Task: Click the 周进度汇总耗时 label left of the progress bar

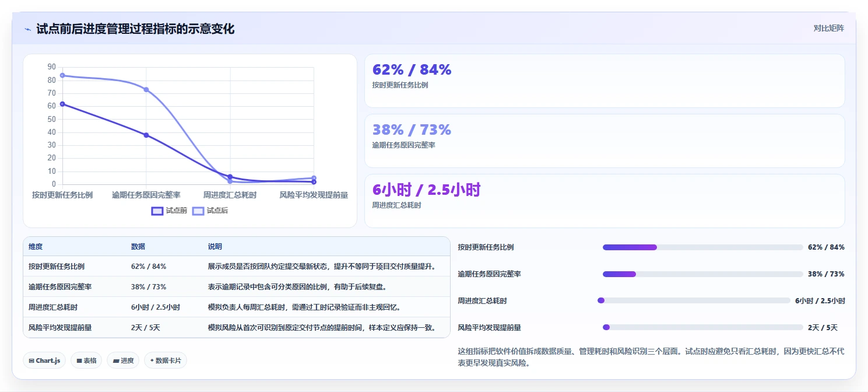Action: pos(483,301)
